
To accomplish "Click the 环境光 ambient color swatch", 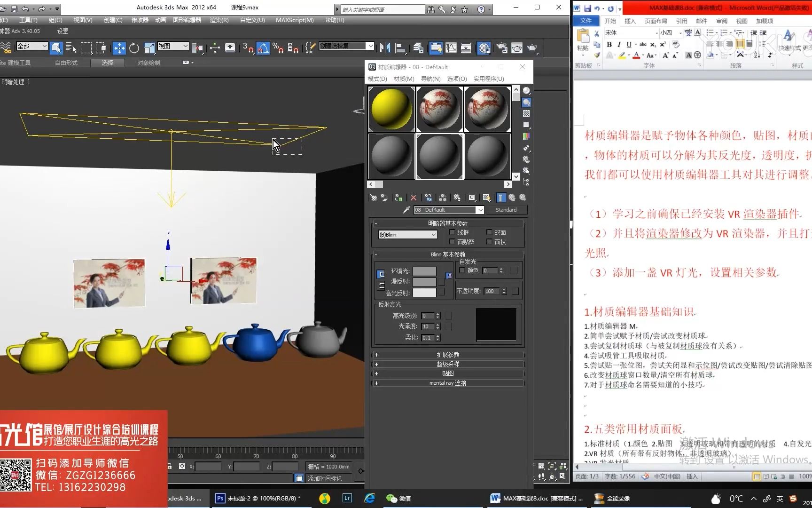I will pos(424,271).
